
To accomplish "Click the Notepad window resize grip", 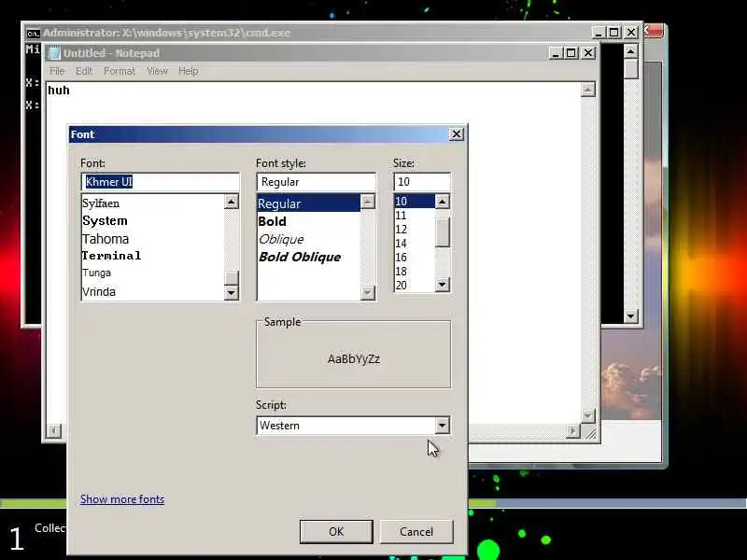I will pyautogui.click(x=590, y=433).
